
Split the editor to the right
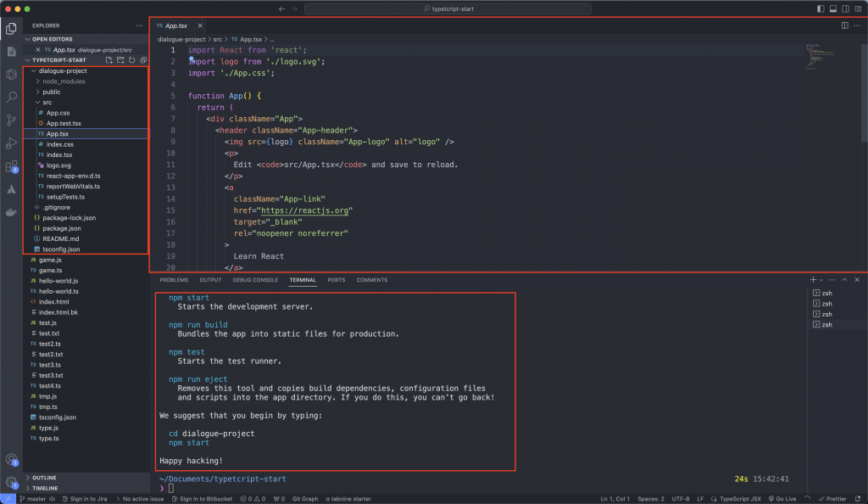(845, 25)
